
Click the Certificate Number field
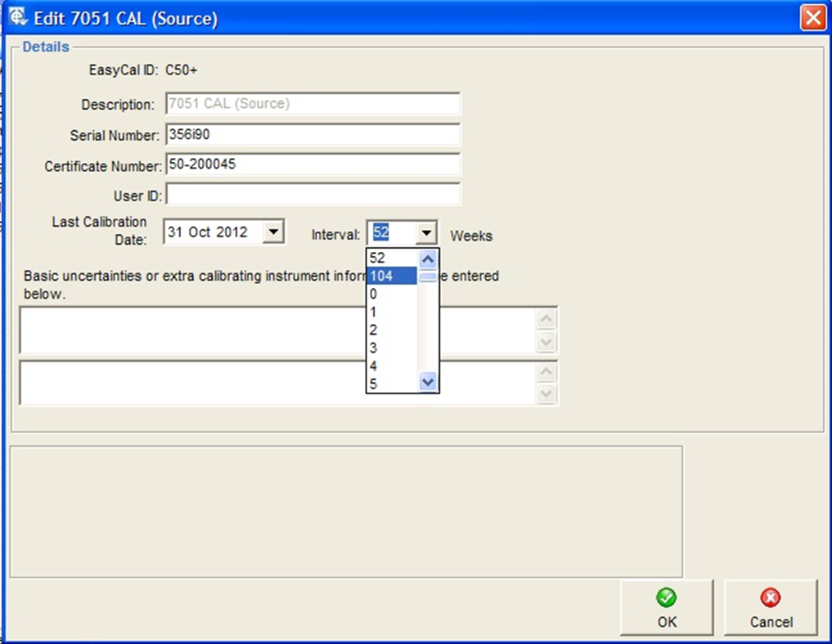[x=313, y=165]
